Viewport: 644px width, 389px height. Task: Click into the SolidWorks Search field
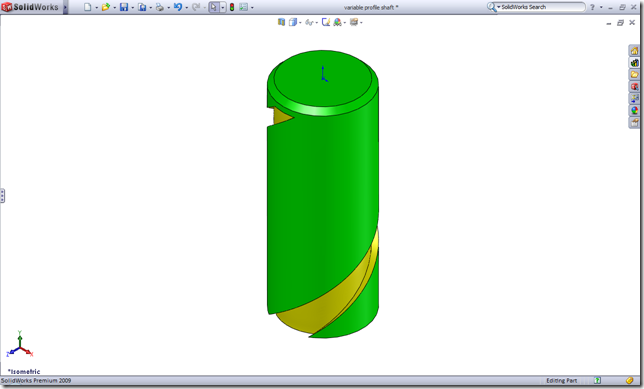(x=542, y=7)
